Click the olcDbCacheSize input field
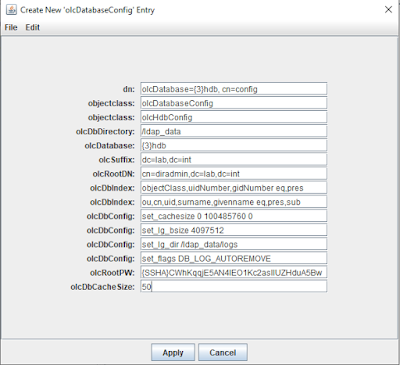 point(233,286)
